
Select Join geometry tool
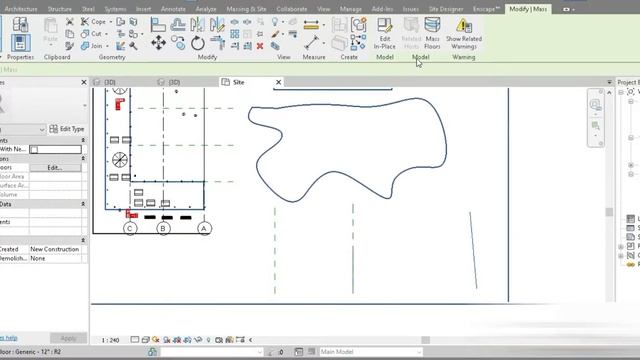click(x=92, y=46)
